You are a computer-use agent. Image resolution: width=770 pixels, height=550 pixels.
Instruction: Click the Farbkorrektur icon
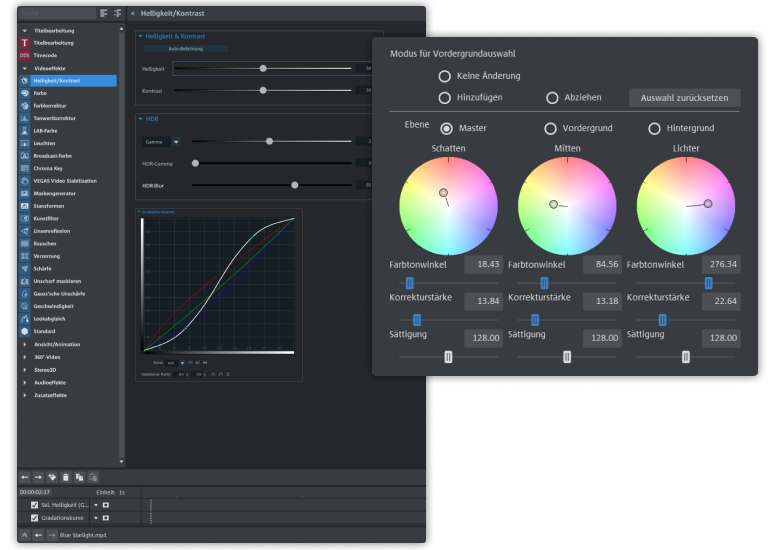pos(25,106)
